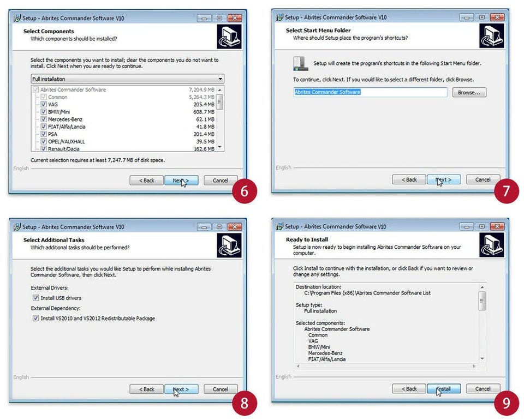Screen dimensions: 524x420
Task: Click the setup title bar icon in Select Additional Tasks window
Action: pyautogui.click(x=17, y=227)
